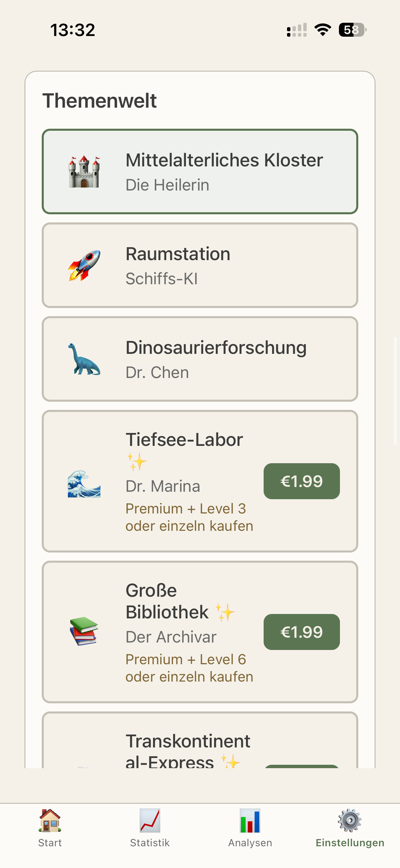Tap the wave icon for Tiefsee-Labor
This screenshot has width=400, height=868.
(x=84, y=484)
